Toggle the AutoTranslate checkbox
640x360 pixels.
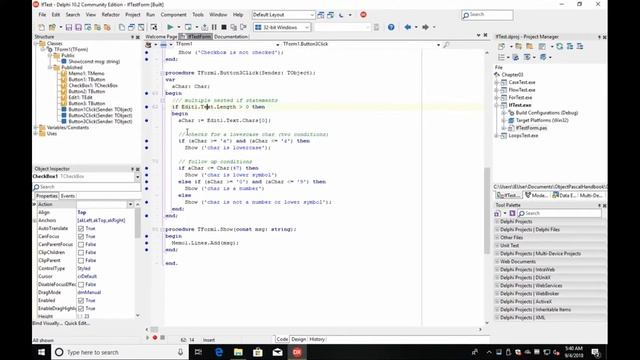point(81,229)
